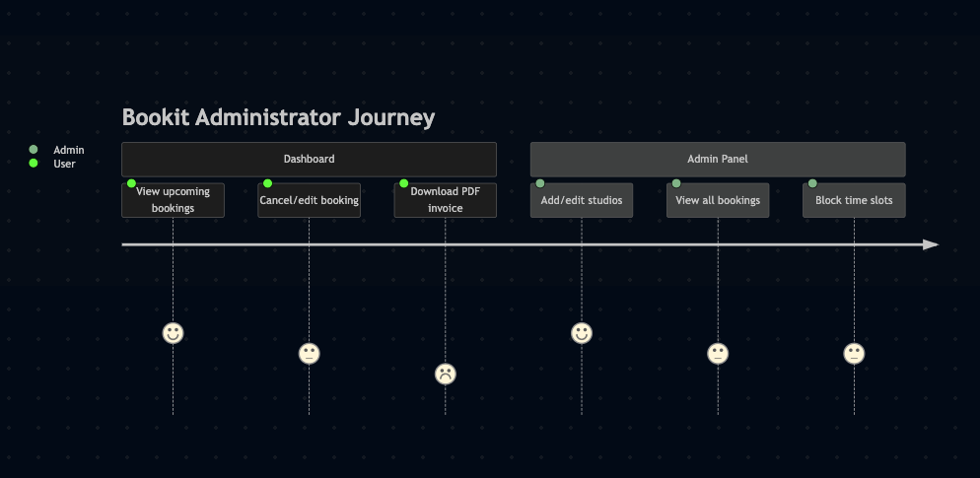Click the green dot on Download PDF invoice
The image size is (980, 478).
(404, 183)
